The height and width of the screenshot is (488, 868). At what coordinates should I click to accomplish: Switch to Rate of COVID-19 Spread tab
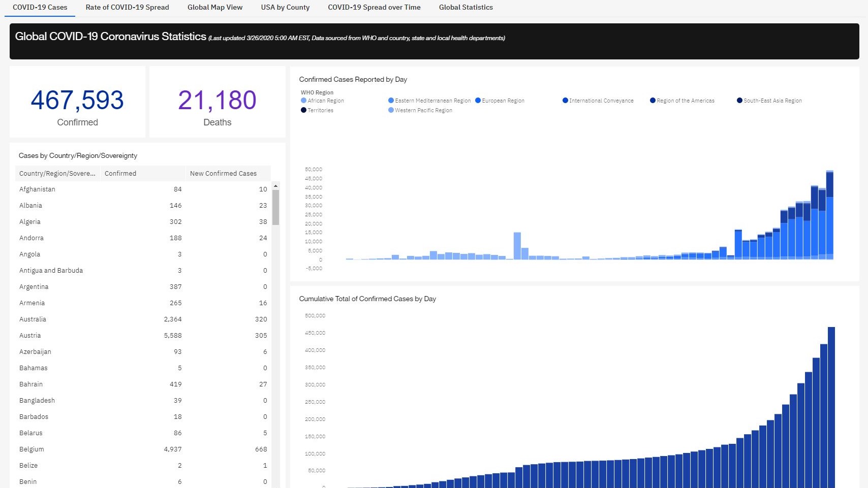(x=127, y=8)
